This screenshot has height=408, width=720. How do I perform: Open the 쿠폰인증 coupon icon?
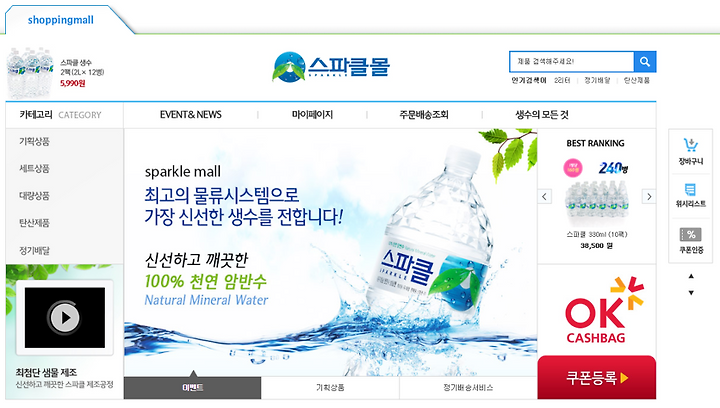point(691,240)
